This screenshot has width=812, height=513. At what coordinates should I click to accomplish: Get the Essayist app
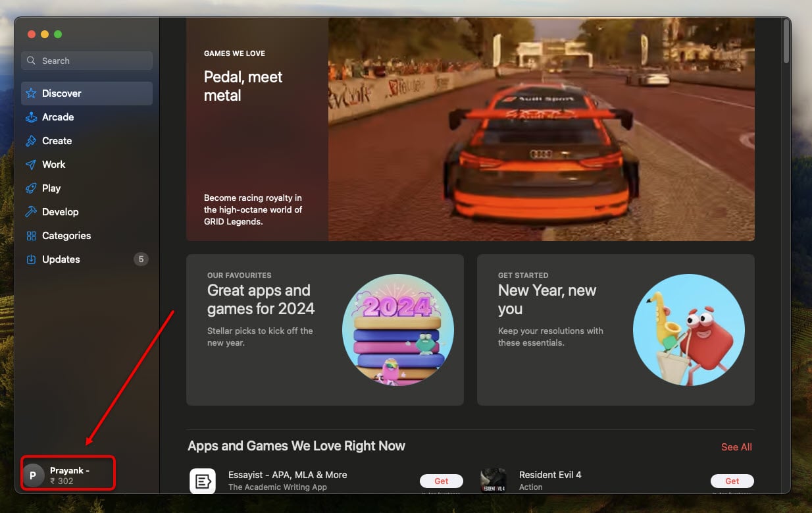coord(442,481)
